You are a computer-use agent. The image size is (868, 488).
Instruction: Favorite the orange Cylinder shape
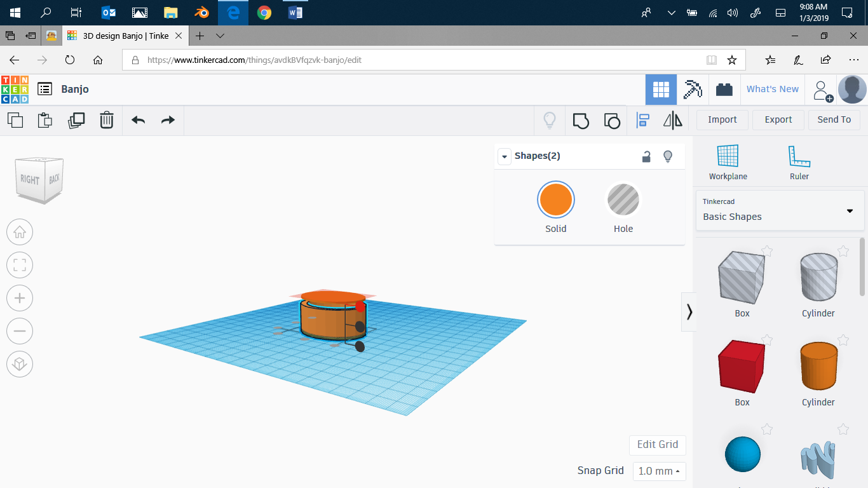click(x=843, y=340)
